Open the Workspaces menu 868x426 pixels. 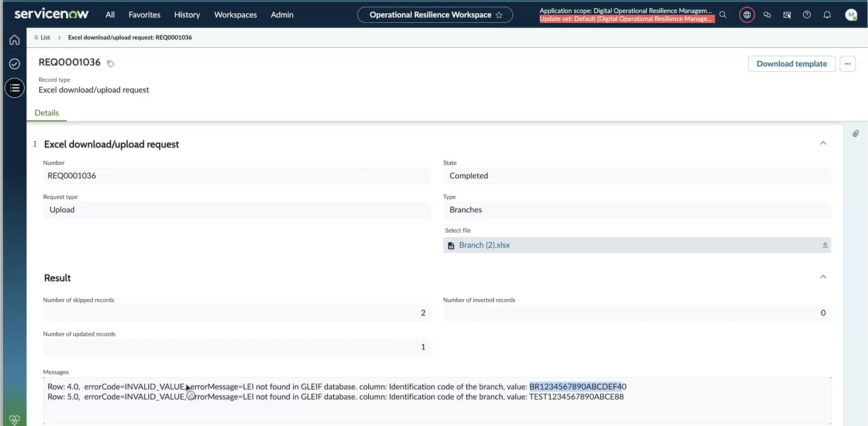coord(235,14)
